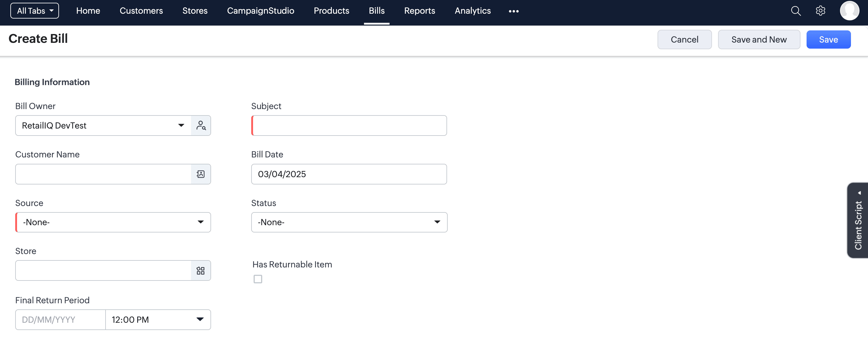Open the Customer Name lookup icon
Screen dimensions: 868x344
coord(201,174)
